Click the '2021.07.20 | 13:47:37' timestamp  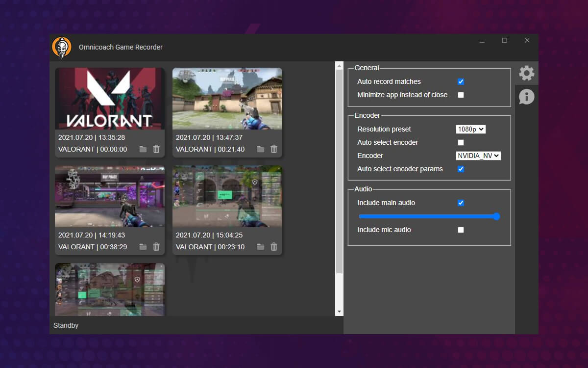tap(209, 137)
